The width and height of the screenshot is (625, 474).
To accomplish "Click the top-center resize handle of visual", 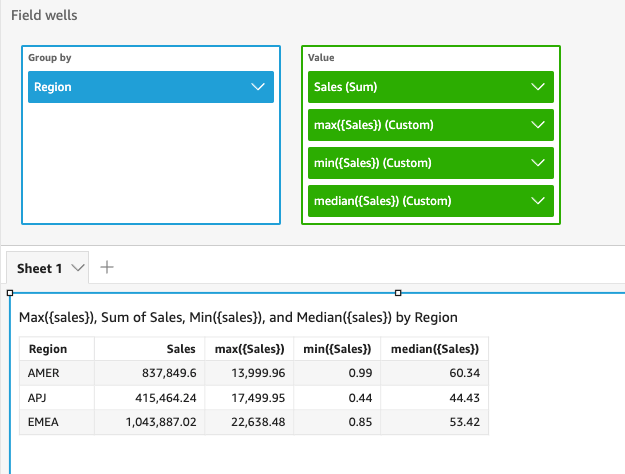I will 398,293.
